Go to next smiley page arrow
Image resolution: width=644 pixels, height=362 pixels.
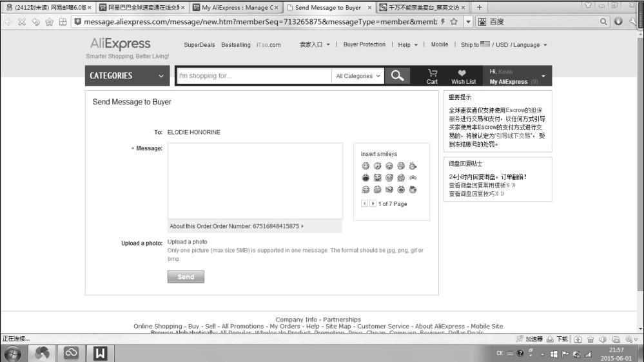tap(373, 204)
